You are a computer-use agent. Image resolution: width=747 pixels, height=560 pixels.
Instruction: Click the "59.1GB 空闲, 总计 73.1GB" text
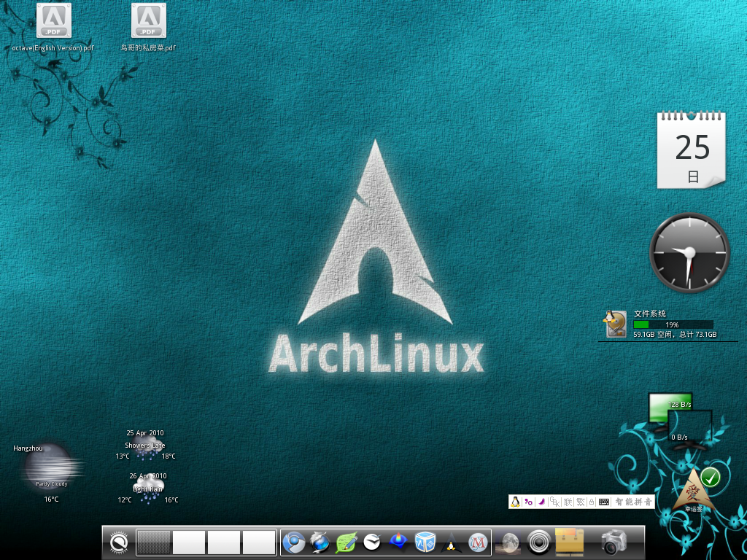point(675,334)
